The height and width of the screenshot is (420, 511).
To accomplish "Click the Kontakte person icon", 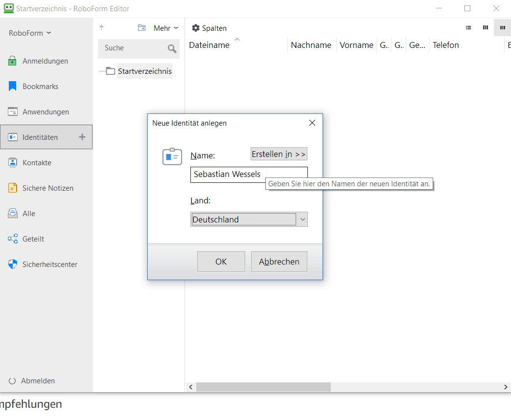I will pos(12,162).
